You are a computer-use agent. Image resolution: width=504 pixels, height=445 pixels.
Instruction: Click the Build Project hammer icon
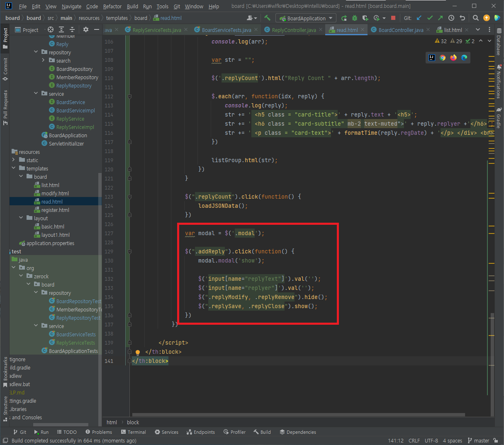tap(268, 18)
